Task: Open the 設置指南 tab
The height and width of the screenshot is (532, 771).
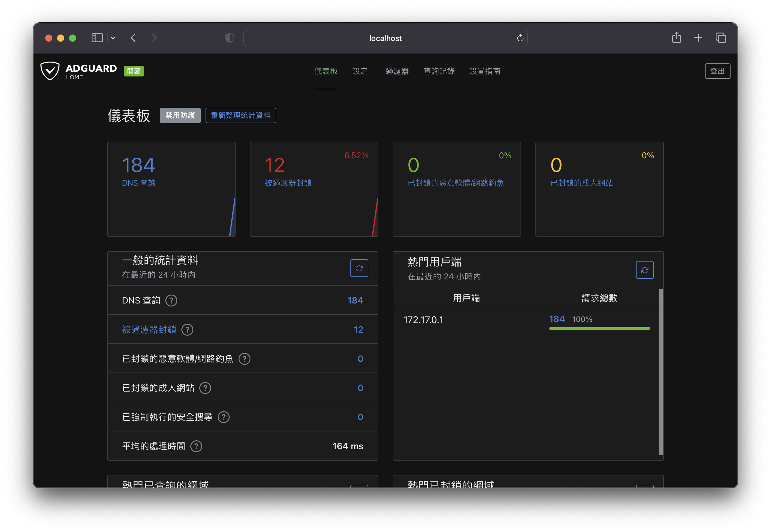Action: pyautogui.click(x=485, y=71)
